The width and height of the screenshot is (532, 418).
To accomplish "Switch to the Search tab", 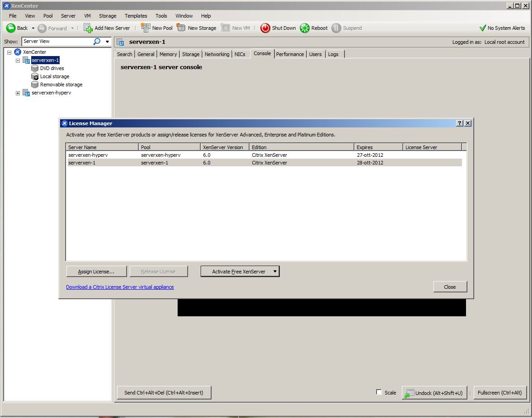I will [124, 54].
